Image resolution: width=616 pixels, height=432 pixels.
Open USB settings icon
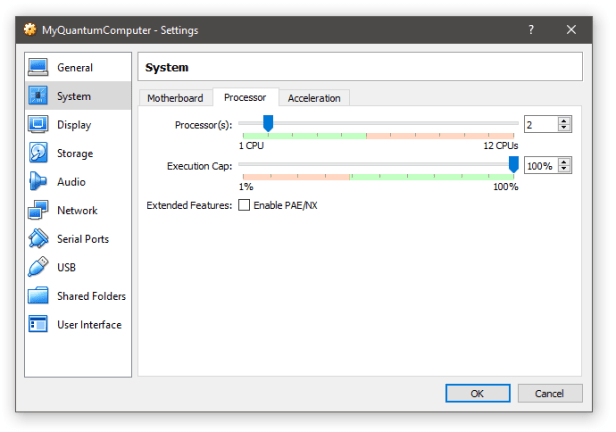click(39, 268)
